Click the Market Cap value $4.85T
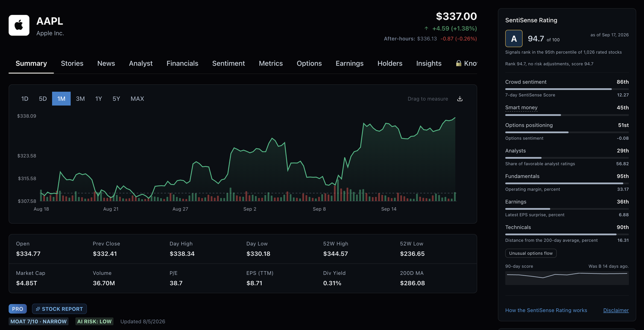Image resolution: width=644 pixels, height=330 pixels. 27,283
